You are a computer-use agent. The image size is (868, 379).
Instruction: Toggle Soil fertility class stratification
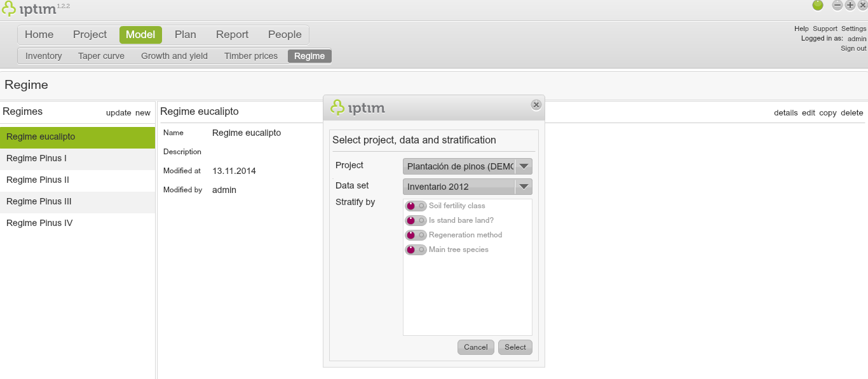coord(416,206)
